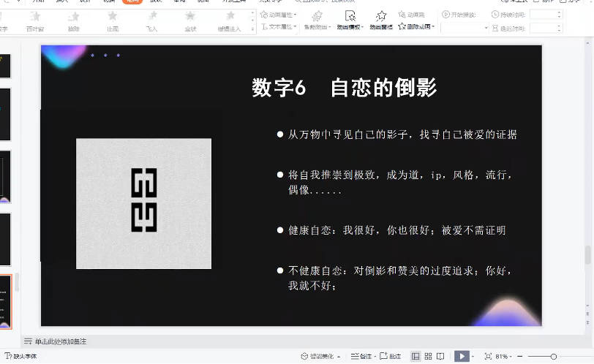Screen dimensions: 594x364
Task: Open the highlighted 动画 ribbon tab
Action: tap(132, 1)
